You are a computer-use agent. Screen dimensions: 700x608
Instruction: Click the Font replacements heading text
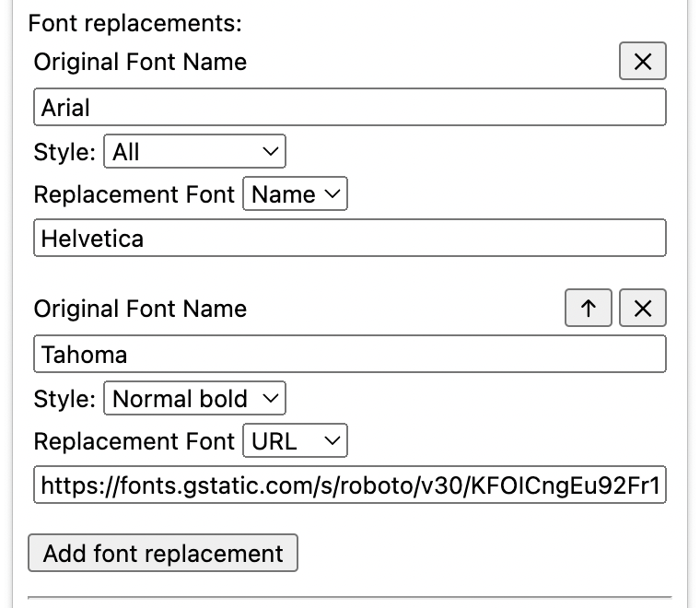[x=135, y=23]
